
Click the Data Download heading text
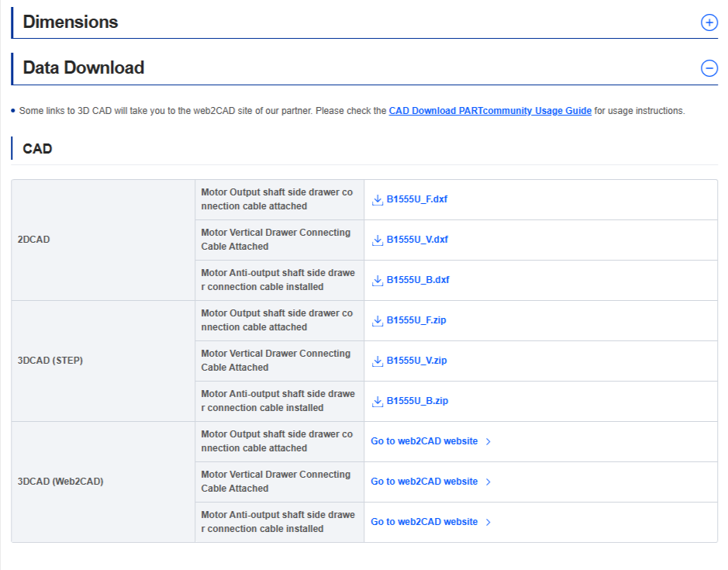[84, 67]
